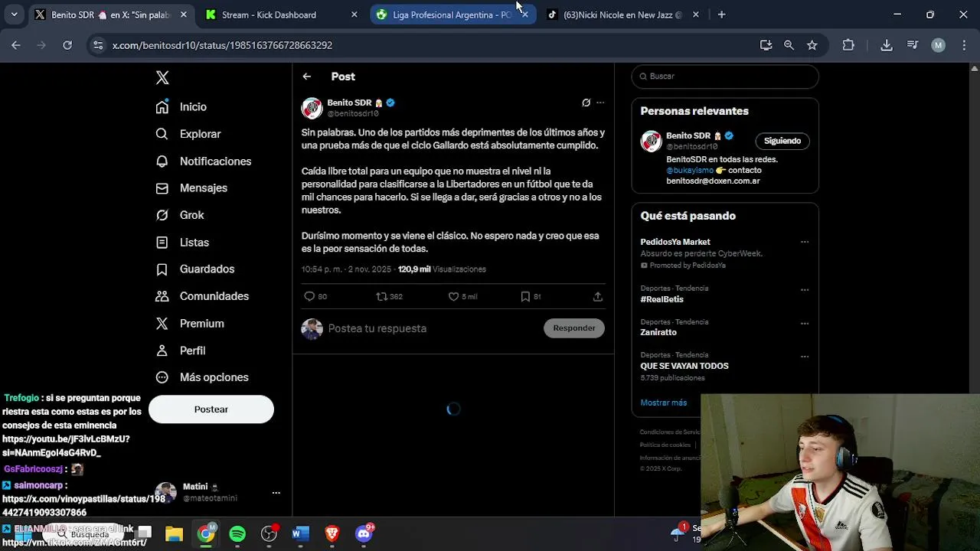Go back in browser history
980x551 pixels.
pos(16,45)
